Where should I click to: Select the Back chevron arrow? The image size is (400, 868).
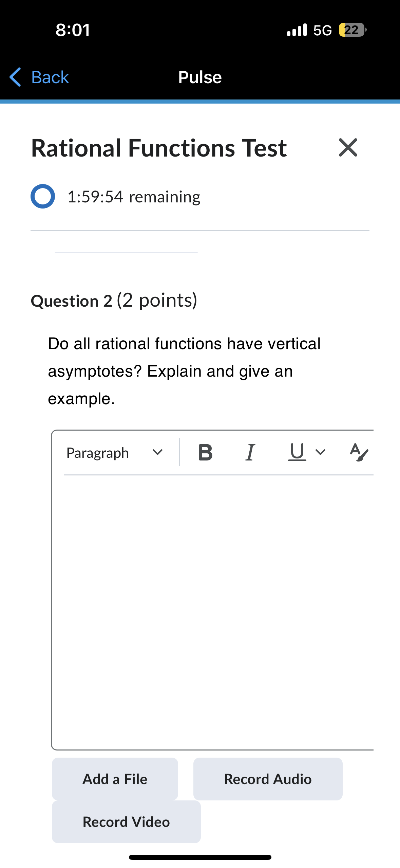click(15, 77)
